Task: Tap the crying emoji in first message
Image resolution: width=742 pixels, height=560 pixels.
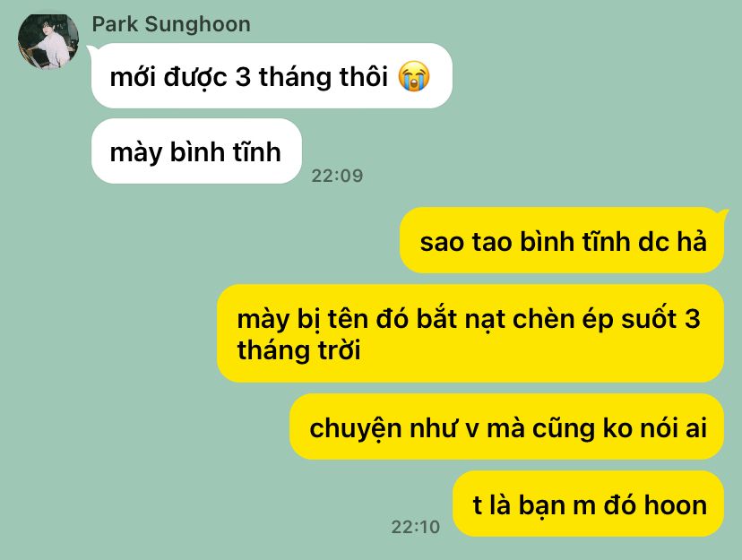Action: tap(414, 76)
